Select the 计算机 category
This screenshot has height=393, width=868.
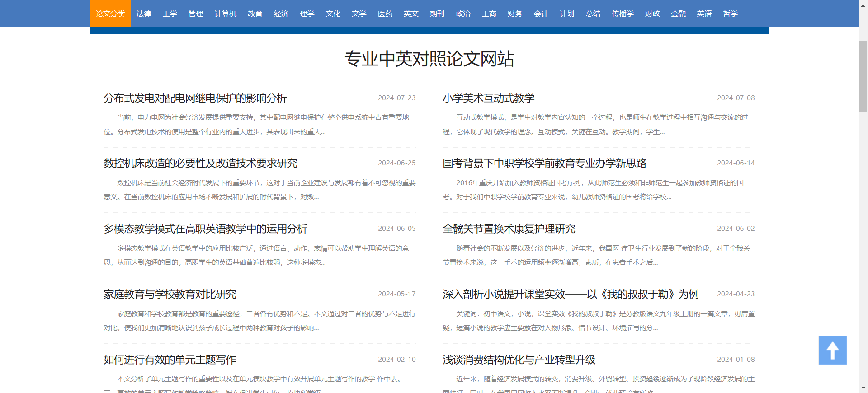click(x=226, y=14)
